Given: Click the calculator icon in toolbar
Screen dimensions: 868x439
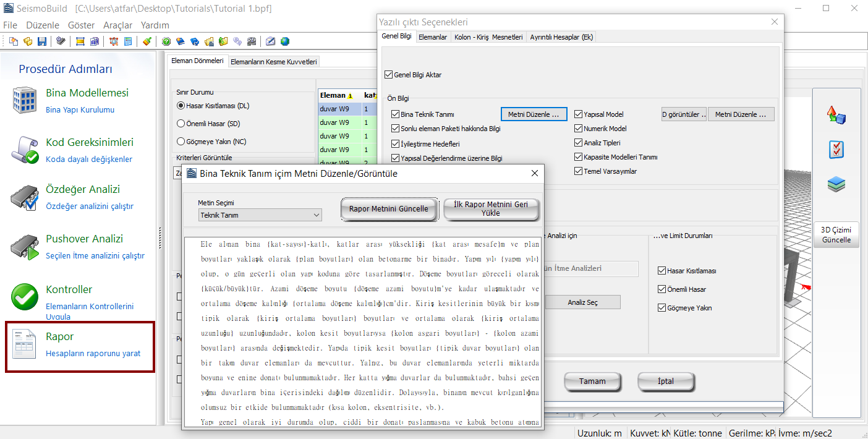Looking at the screenshot, I should click(128, 41).
